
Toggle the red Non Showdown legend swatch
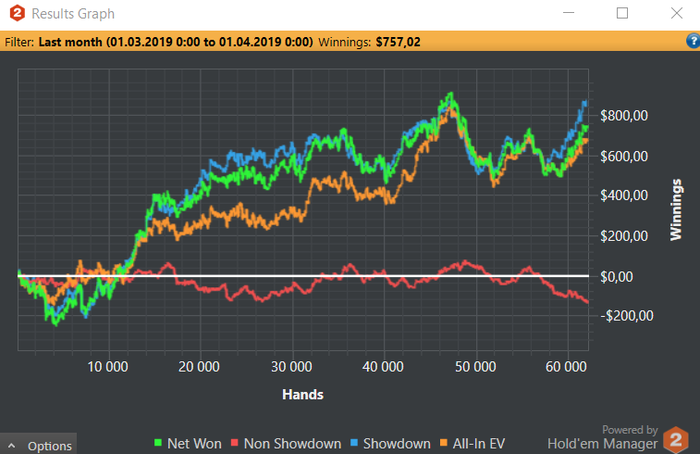pos(234,443)
